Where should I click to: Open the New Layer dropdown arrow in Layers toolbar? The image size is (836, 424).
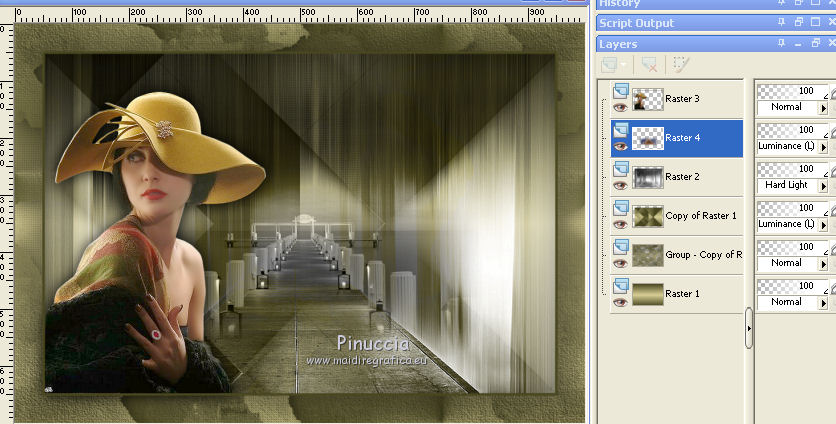(624, 65)
